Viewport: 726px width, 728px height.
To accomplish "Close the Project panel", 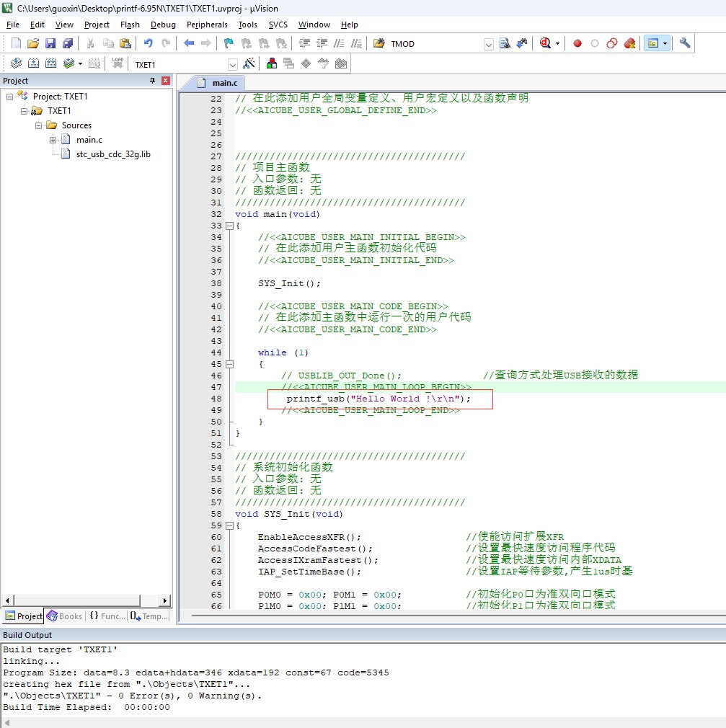I will coord(165,81).
